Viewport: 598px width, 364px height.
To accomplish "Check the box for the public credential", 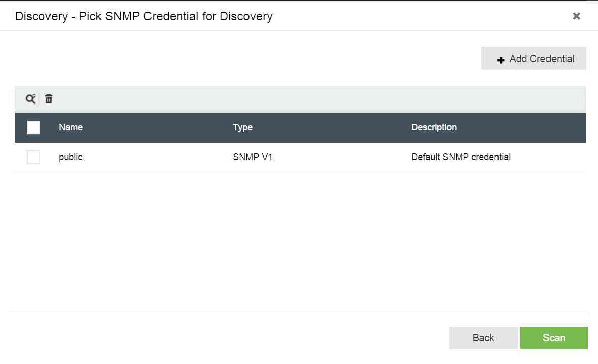I will click(33, 157).
